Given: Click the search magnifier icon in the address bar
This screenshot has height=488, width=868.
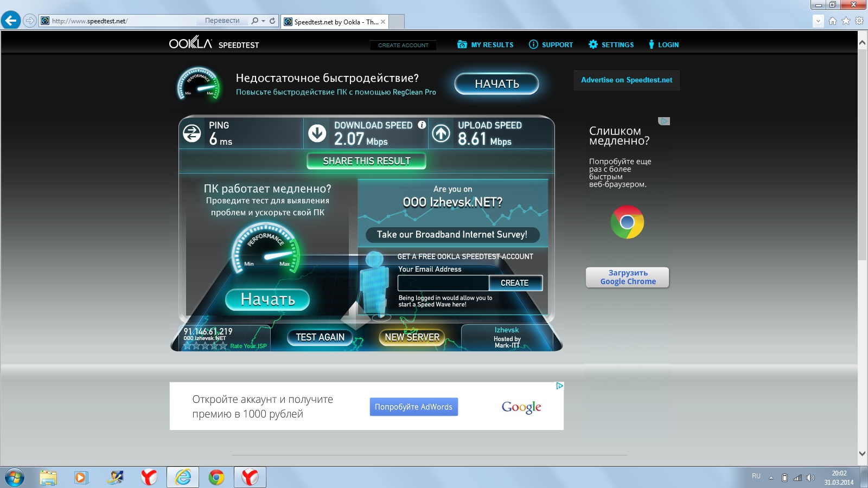Looking at the screenshot, I should point(254,21).
